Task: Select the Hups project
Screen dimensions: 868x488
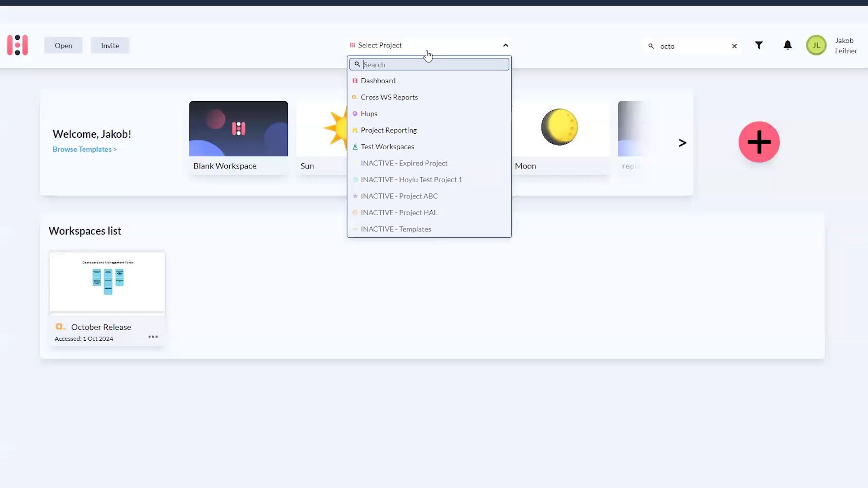Action: pyautogui.click(x=429, y=114)
